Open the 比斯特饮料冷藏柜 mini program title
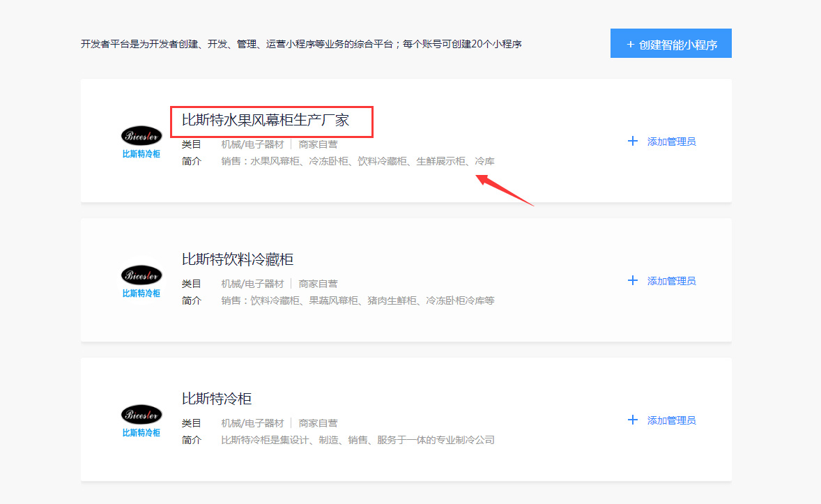 click(237, 259)
